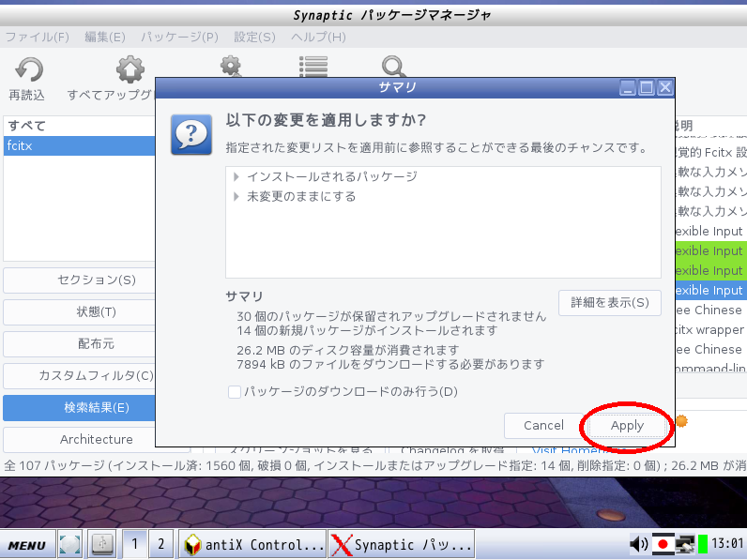Click the USB eject taskbar icon
The height and width of the screenshot is (560, 747).
[103, 543]
